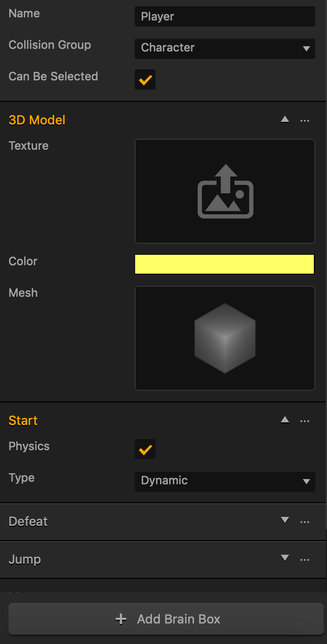327x644 pixels.
Task: Click the plus icon in Add Brain Box
Action: [x=121, y=619]
